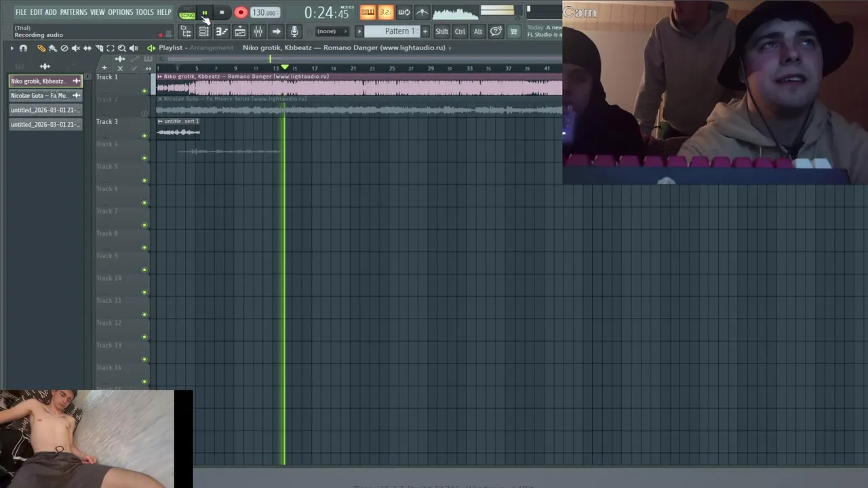
Task: Click the tree-shaped browser view icon
Action: [185, 32]
